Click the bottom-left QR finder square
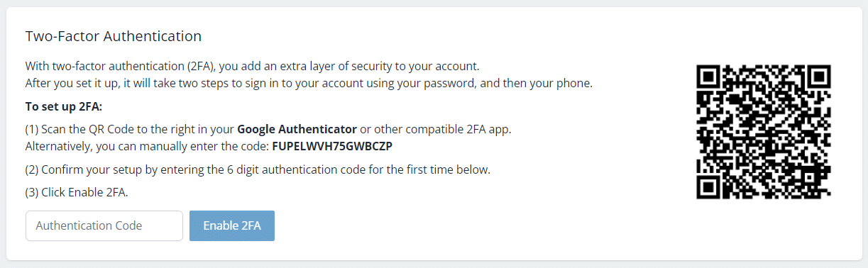Viewport: 868px width, 268px height. point(710,186)
